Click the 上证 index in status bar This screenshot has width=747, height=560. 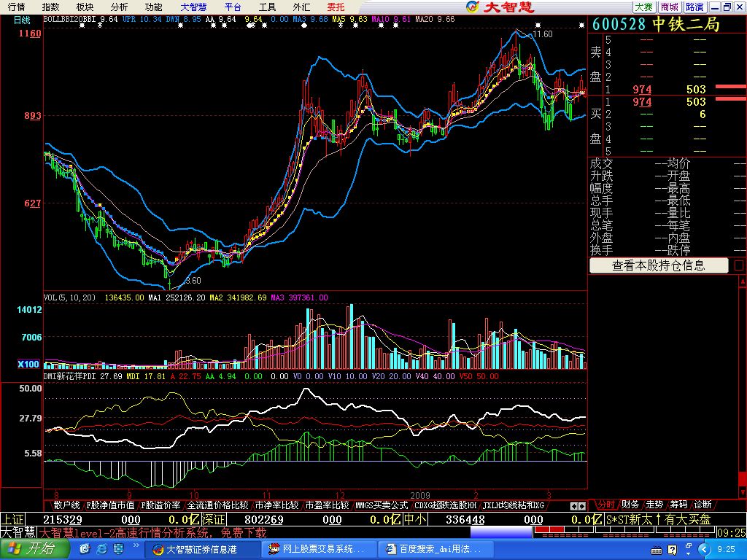(x=12, y=519)
